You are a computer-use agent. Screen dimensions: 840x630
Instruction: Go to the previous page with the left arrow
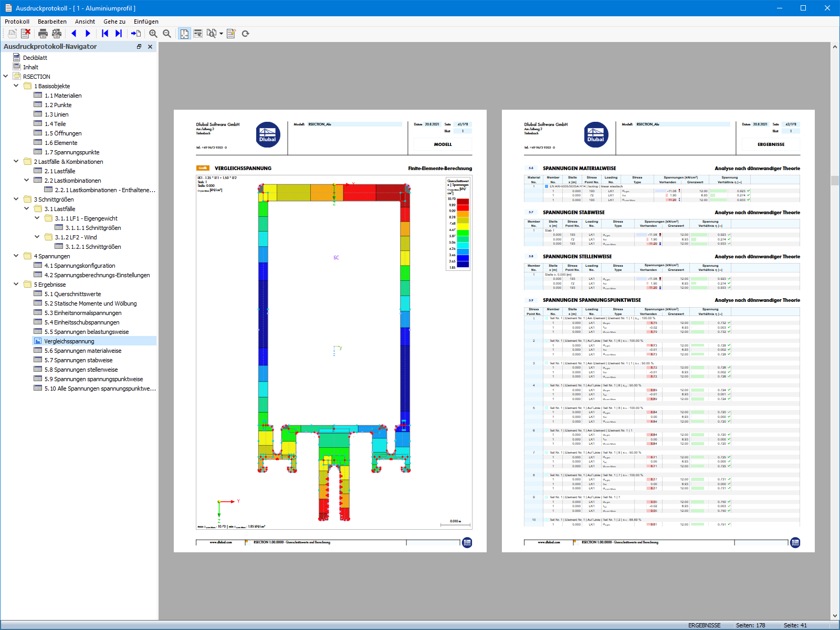[74, 34]
